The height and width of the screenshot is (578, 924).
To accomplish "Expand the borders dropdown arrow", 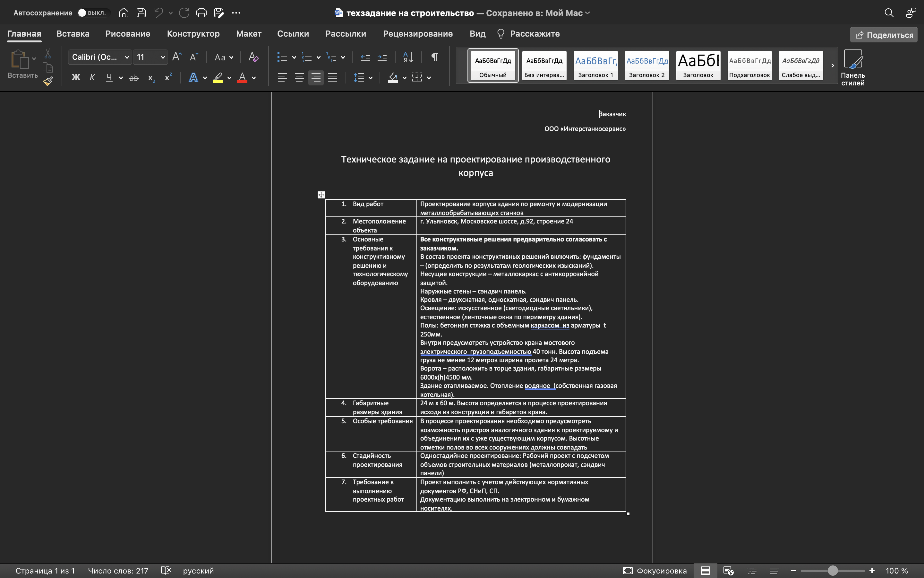I will (429, 78).
